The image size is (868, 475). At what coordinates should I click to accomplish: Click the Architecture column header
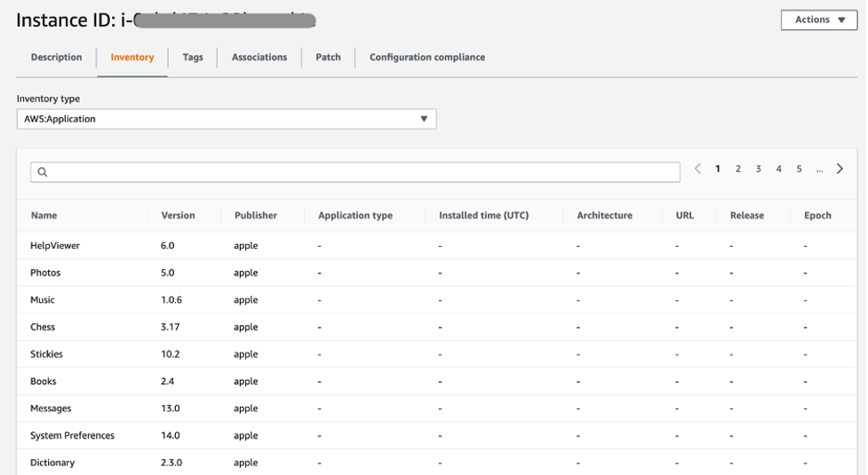[x=604, y=215]
